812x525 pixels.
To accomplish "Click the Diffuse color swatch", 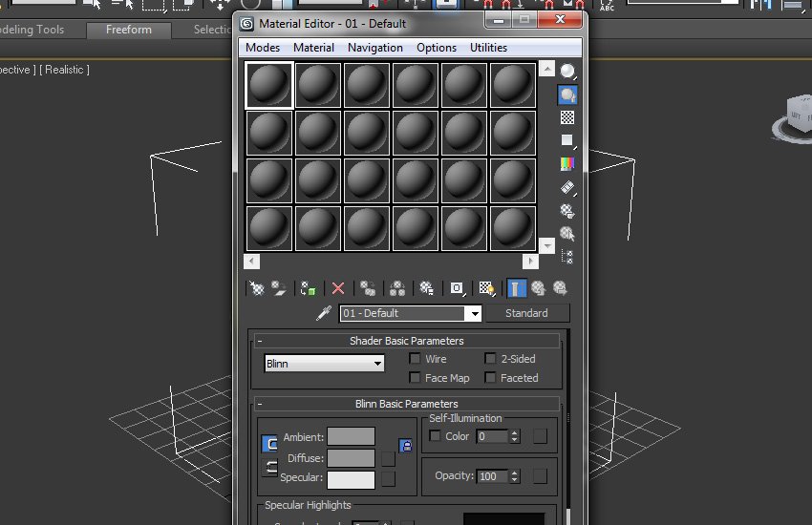I will click(351, 458).
